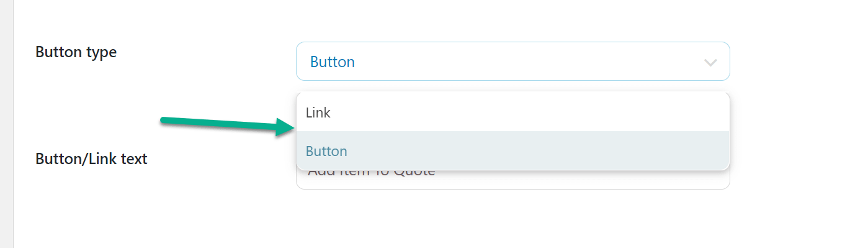
Task: Click empty space inside Button type select box
Action: click(527, 61)
